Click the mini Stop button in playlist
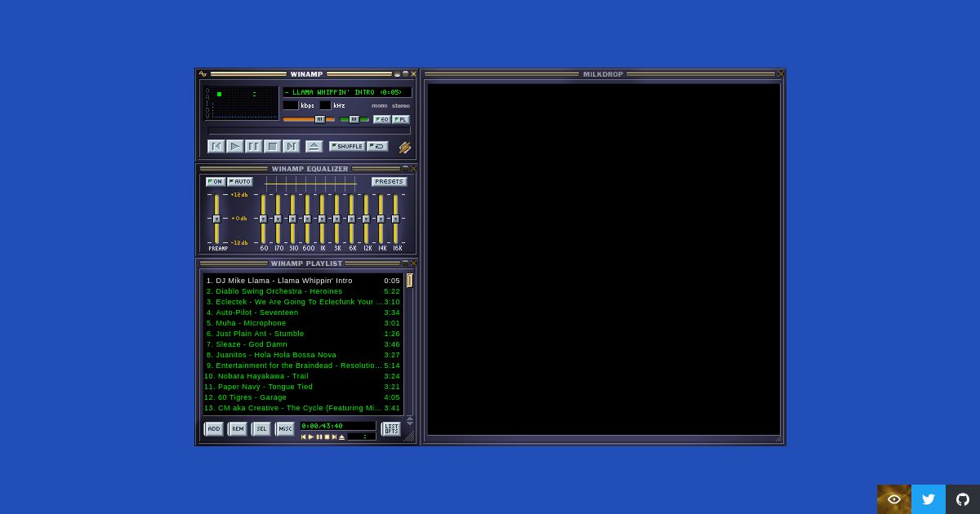The image size is (980, 514). coord(327,437)
